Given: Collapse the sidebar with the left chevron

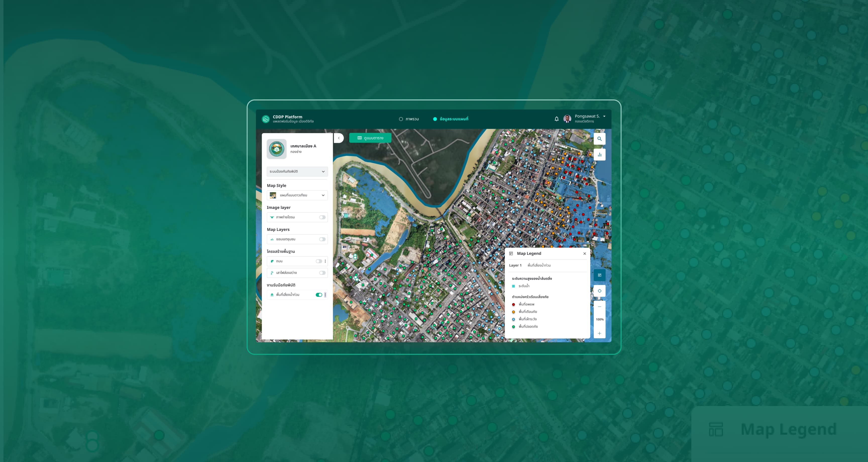Looking at the screenshot, I should point(339,138).
